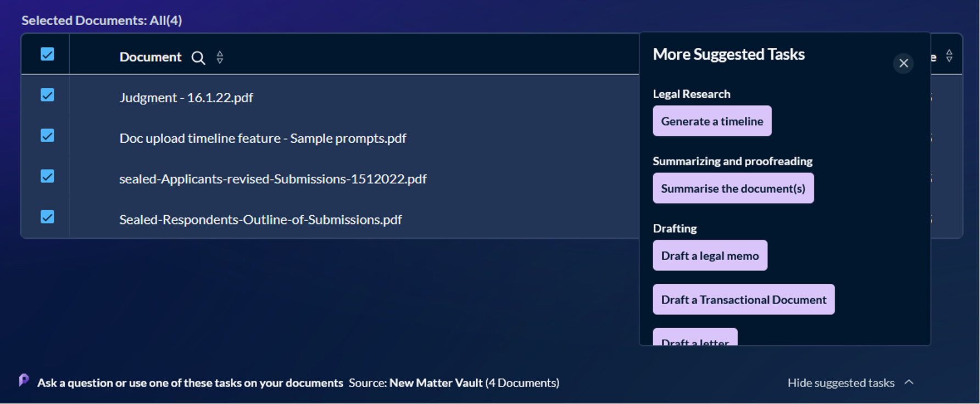The image size is (980, 404).
Task: Deselect sealed-Applicants-revised-Submissions checkbox
Action: click(47, 176)
